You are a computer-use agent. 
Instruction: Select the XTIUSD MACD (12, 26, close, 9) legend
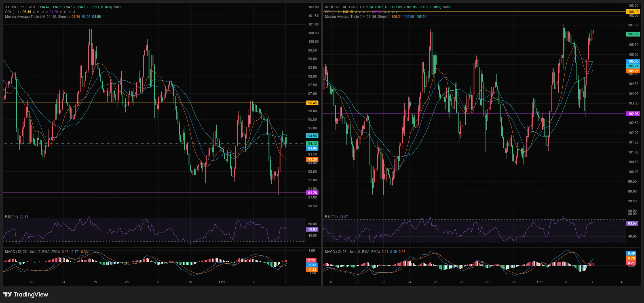pyautogui.click(x=32, y=252)
